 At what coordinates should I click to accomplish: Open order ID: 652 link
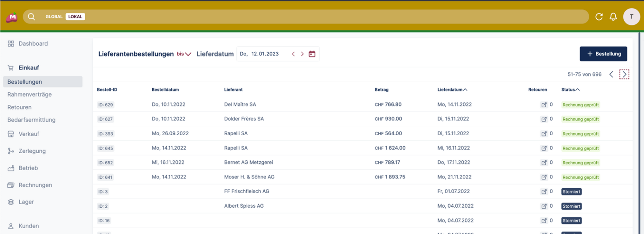106,163
